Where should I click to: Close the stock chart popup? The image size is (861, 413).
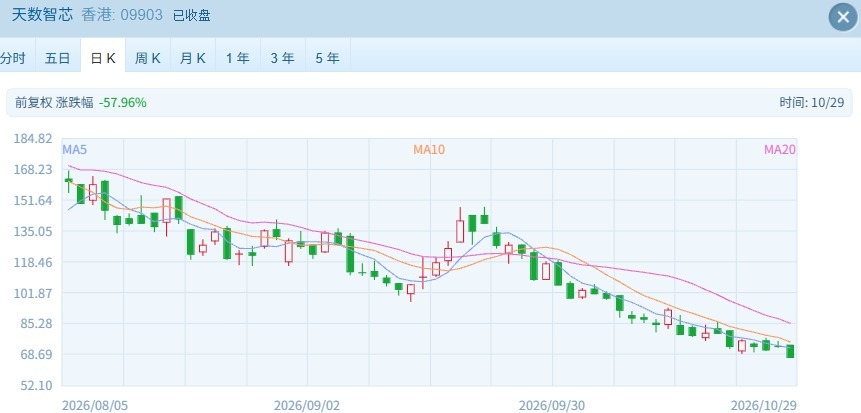(x=843, y=17)
